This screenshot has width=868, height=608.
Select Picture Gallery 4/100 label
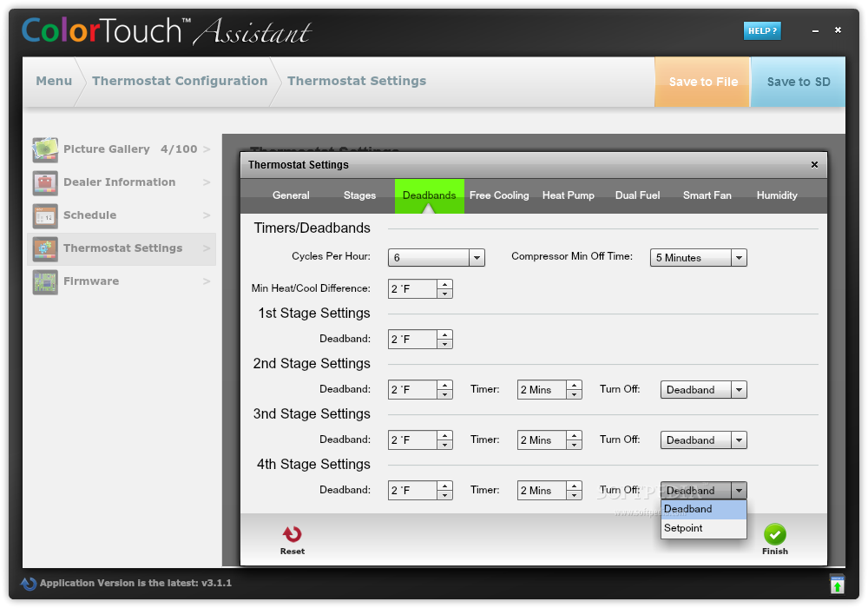pos(130,149)
